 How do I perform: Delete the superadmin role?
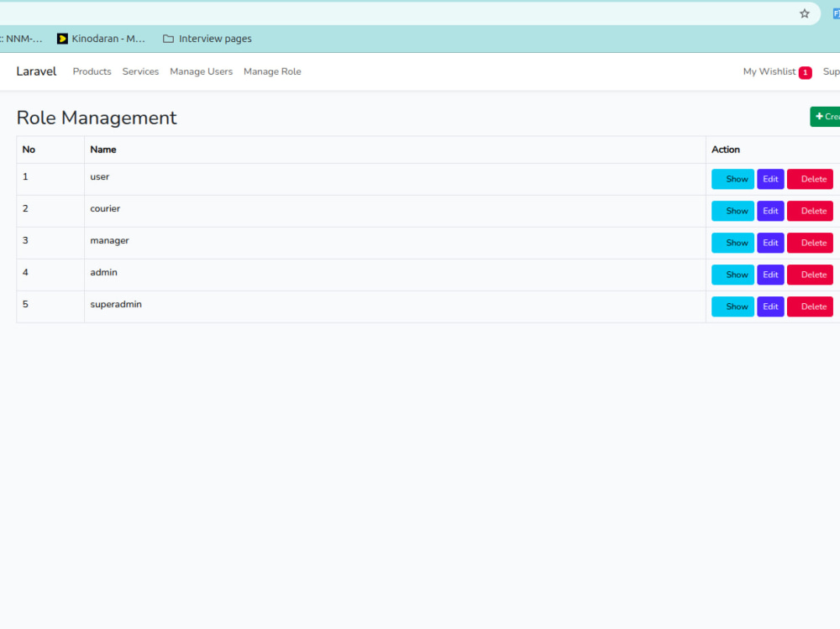tap(810, 307)
